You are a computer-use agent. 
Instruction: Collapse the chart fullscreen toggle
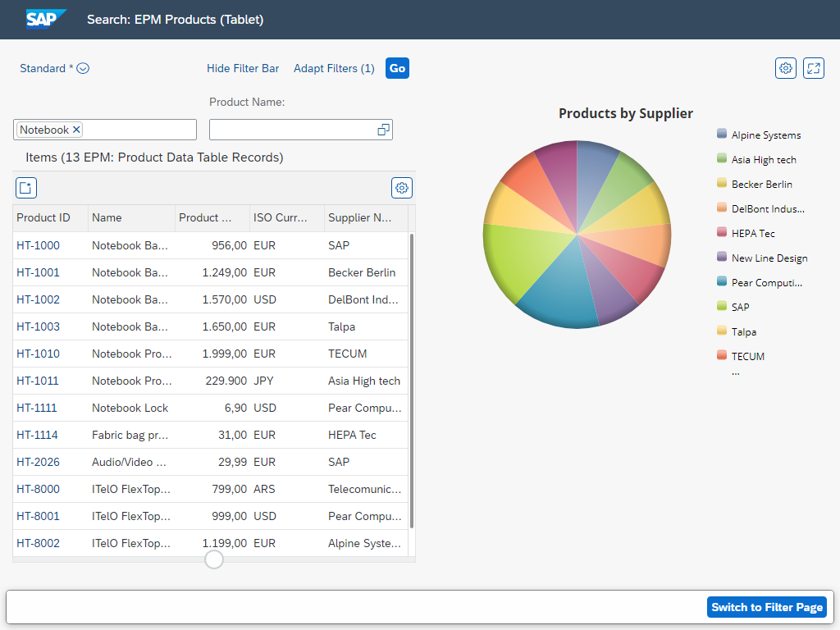[813, 68]
